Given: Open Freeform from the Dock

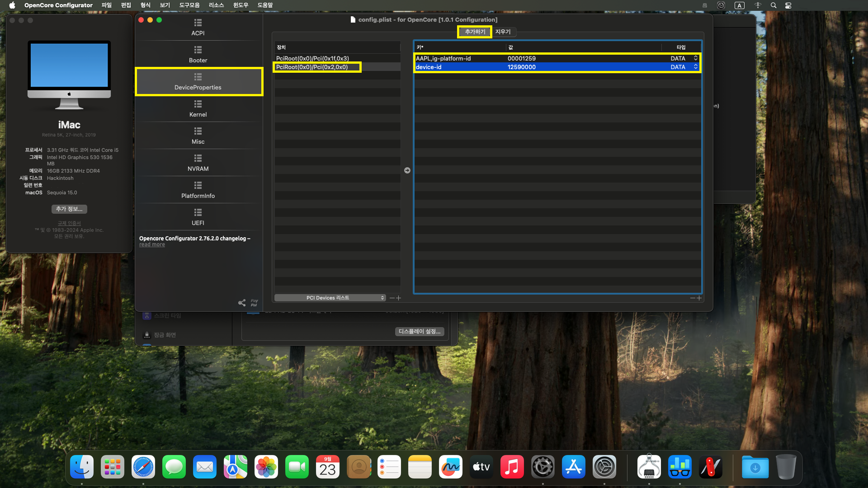Looking at the screenshot, I should tap(451, 467).
